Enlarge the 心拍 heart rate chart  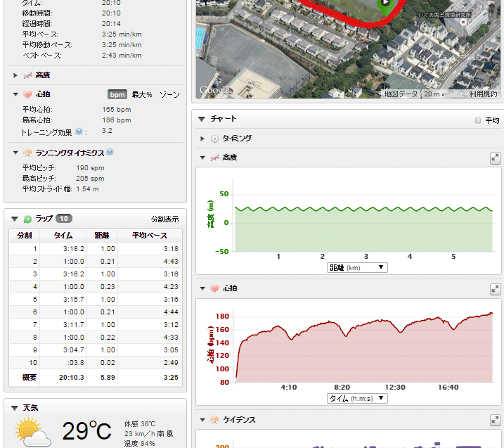click(495, 289)
